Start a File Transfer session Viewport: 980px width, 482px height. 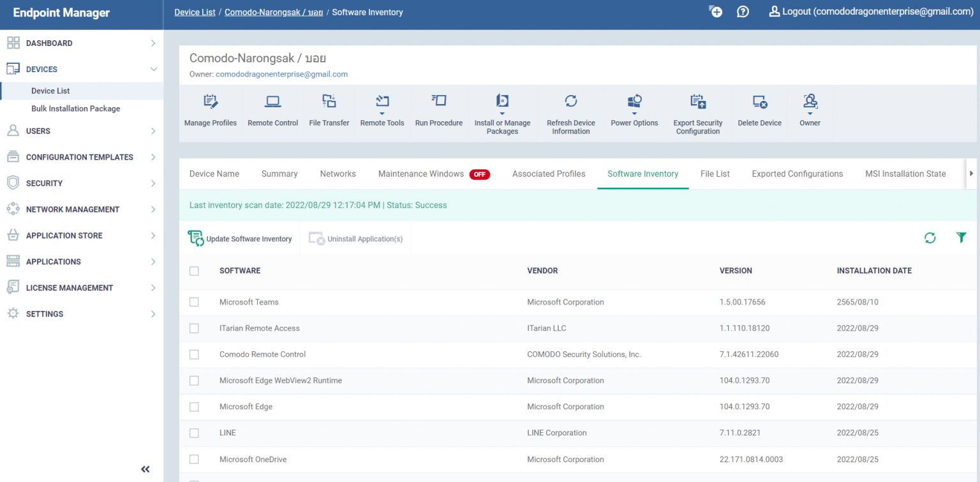[329, 101]
